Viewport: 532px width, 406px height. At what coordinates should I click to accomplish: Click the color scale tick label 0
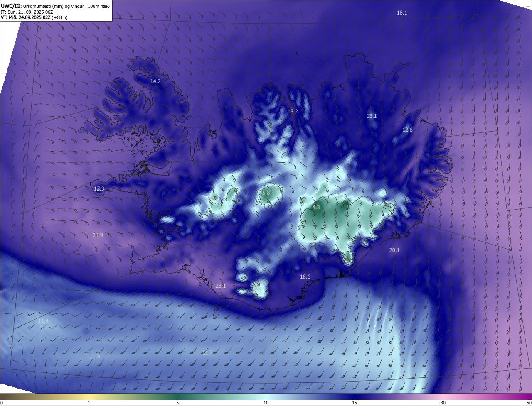[2, 403]
